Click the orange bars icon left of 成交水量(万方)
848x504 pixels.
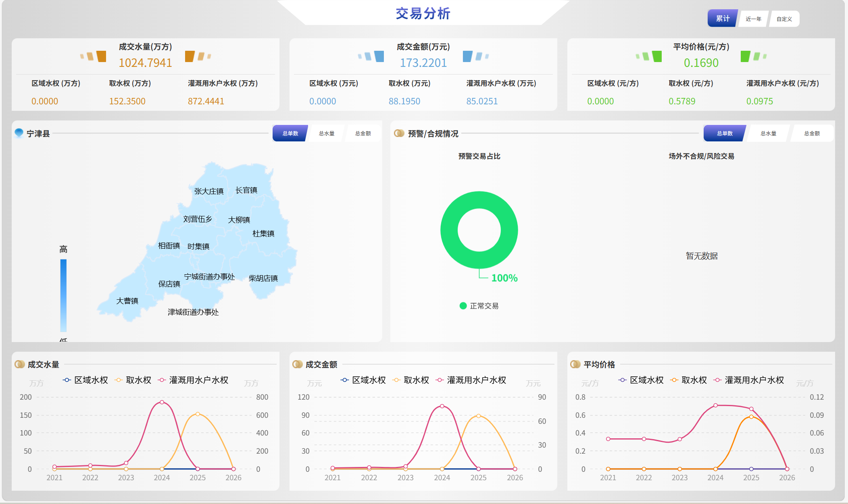[x=94, y=56]
